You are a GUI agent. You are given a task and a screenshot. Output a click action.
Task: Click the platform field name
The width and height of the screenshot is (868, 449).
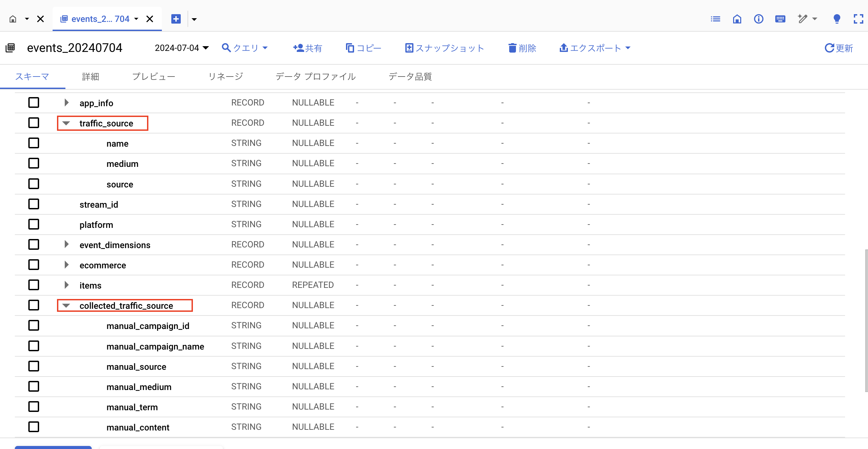click(96, 225)
